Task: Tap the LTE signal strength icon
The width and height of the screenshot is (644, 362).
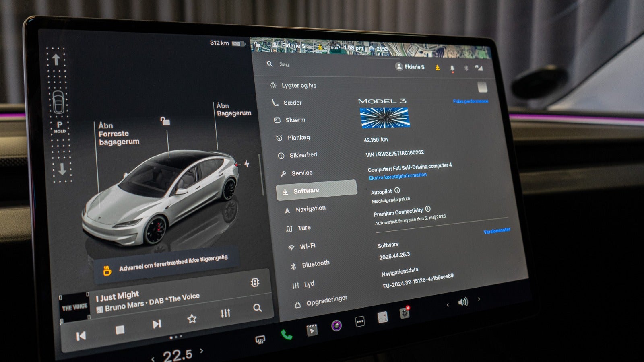Action: pos(479,68)
